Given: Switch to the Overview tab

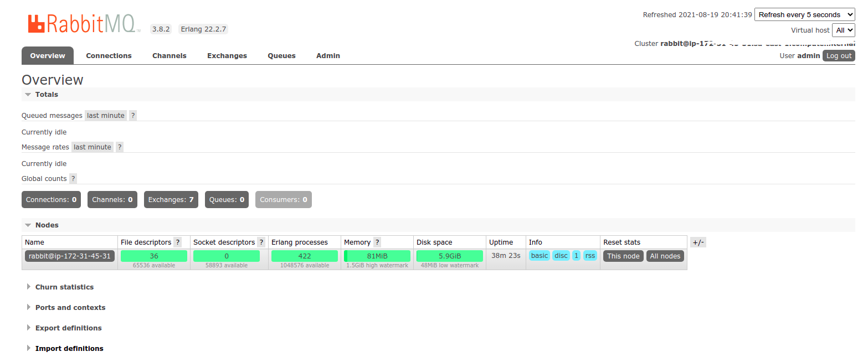Looking at the screenshot, I should pos(48,56).
